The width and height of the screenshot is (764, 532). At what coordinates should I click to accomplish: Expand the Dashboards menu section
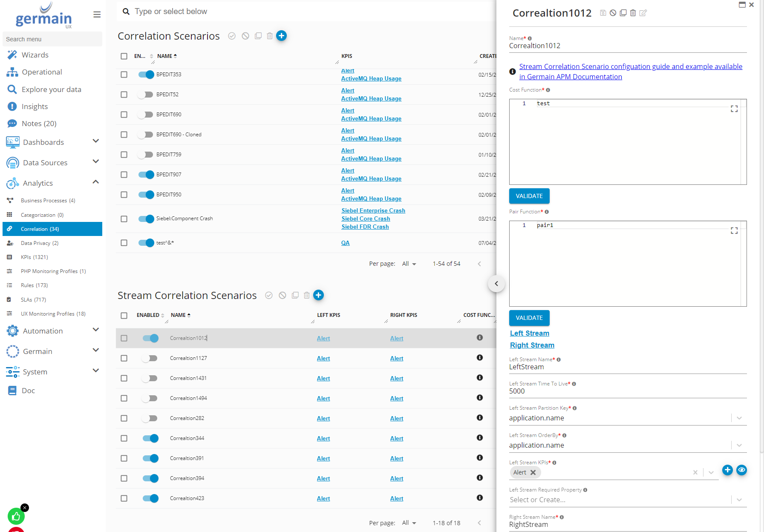(96, 141)
